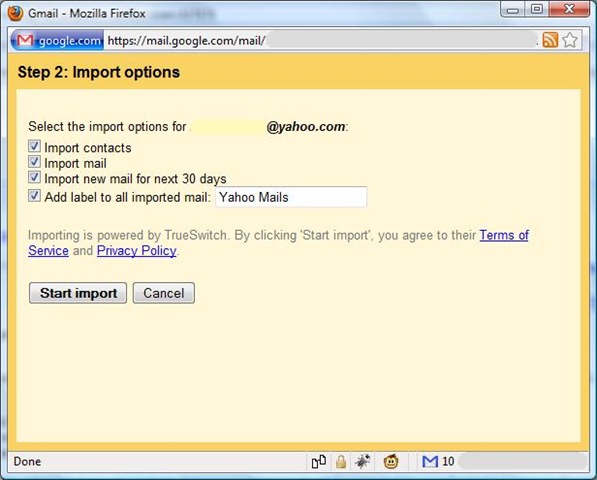The width and height of the screenshot is (597, 480).
Task: Open the Firefox icon in title bar
Action: pos(16,13)
